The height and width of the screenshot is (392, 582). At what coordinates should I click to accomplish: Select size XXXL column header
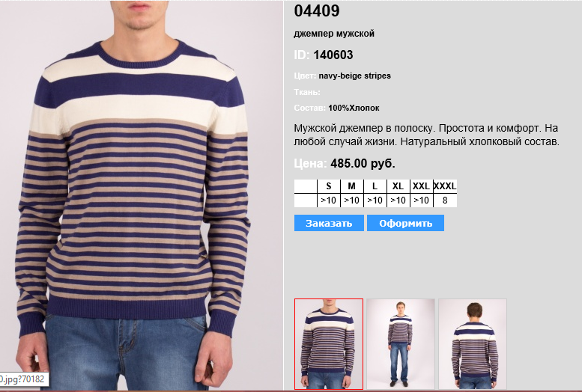pos(445,186)
